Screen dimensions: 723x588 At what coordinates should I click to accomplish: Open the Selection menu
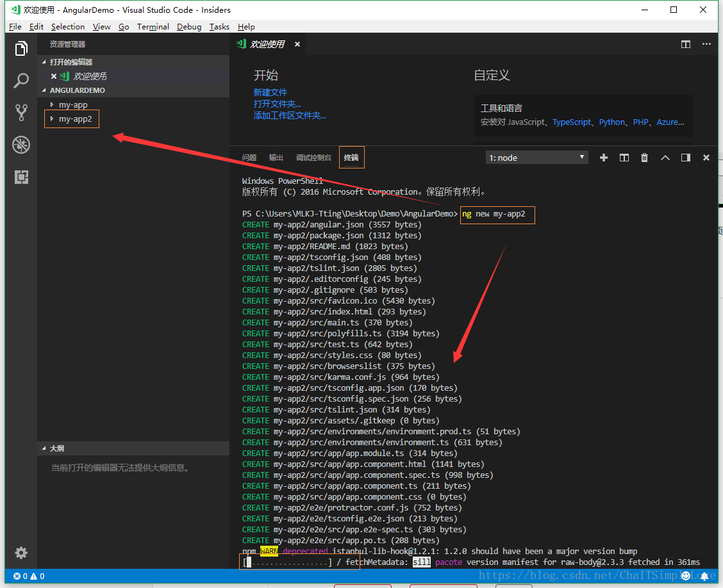coord(68,27)
